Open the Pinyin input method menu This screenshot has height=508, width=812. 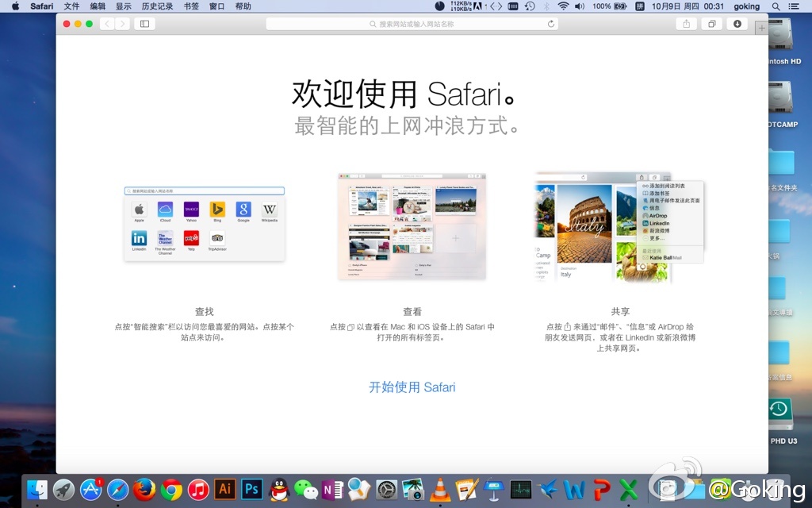coord(640,6)
